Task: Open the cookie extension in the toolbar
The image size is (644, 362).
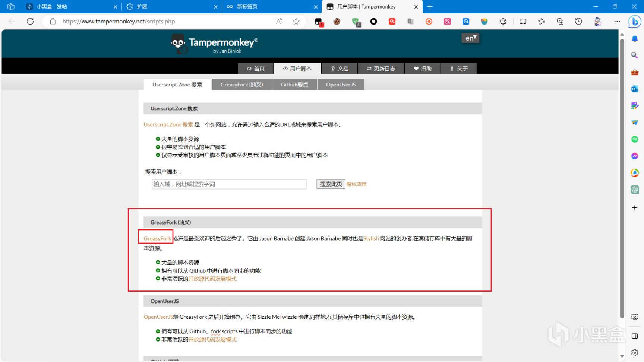Action: [337, 22]
